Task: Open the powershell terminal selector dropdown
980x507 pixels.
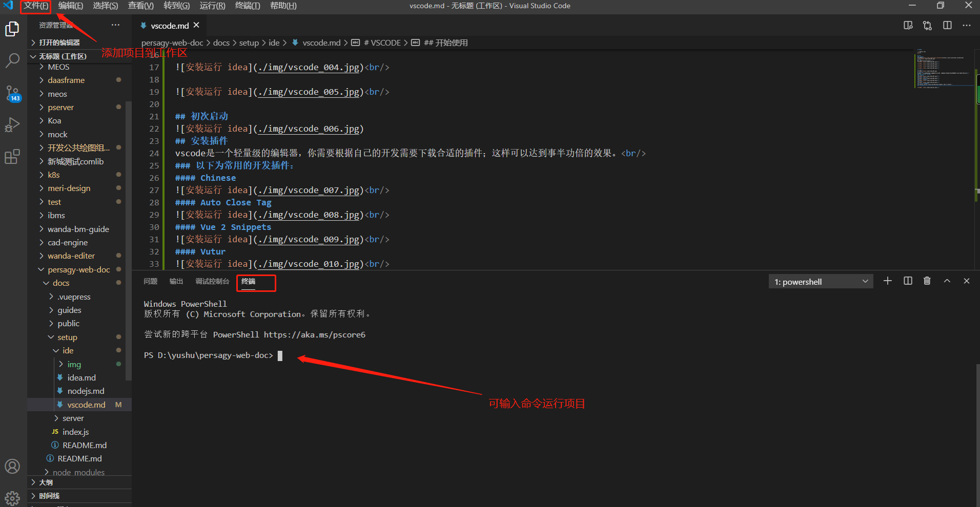Action: [820, 282]
